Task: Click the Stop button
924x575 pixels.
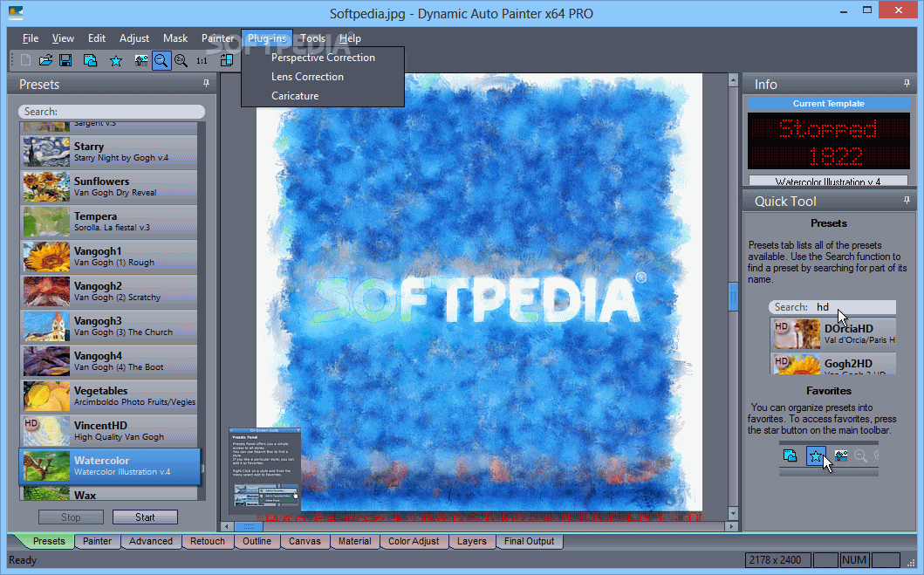Action: click(x=71, y=517)
